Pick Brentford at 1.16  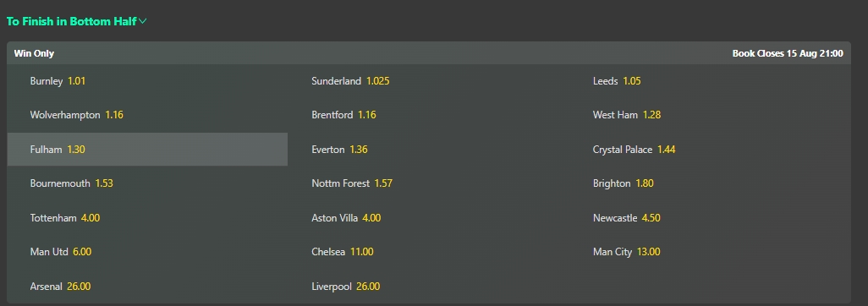[428, 115]
